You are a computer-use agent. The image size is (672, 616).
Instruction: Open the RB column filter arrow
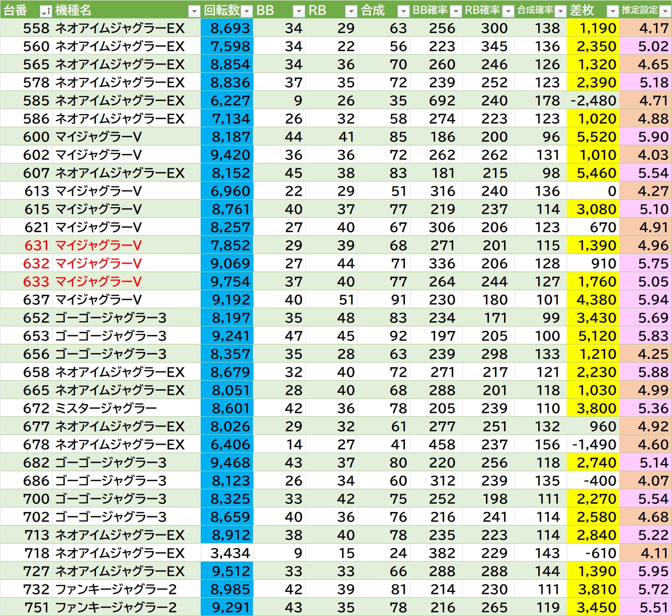pos(351,11)
